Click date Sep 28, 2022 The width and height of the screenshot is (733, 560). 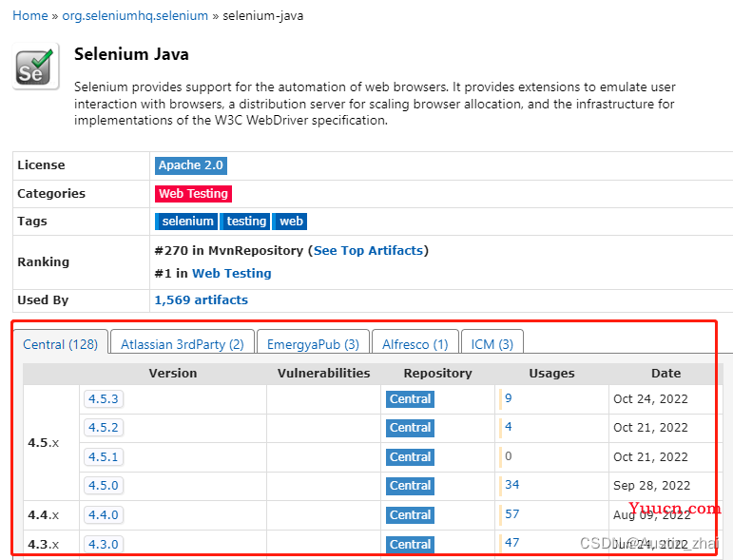(x=651, y=486)
